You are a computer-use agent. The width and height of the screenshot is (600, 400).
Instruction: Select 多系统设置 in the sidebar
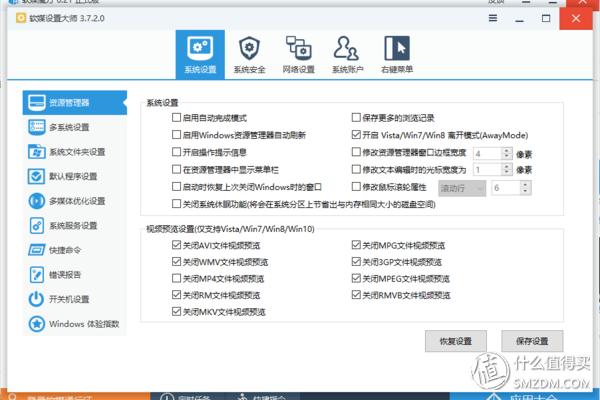70,127
